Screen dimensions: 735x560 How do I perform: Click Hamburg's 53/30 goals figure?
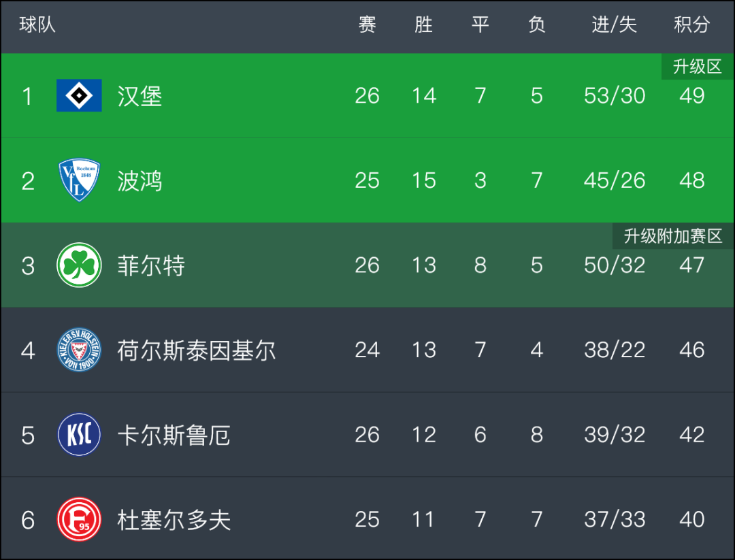614,96
